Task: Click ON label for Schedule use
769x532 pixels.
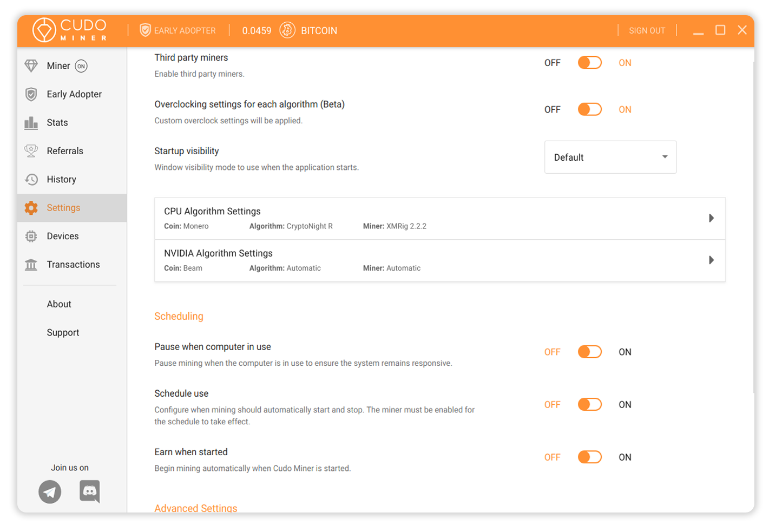Action: pyautogui.click(x=625, y=404)
